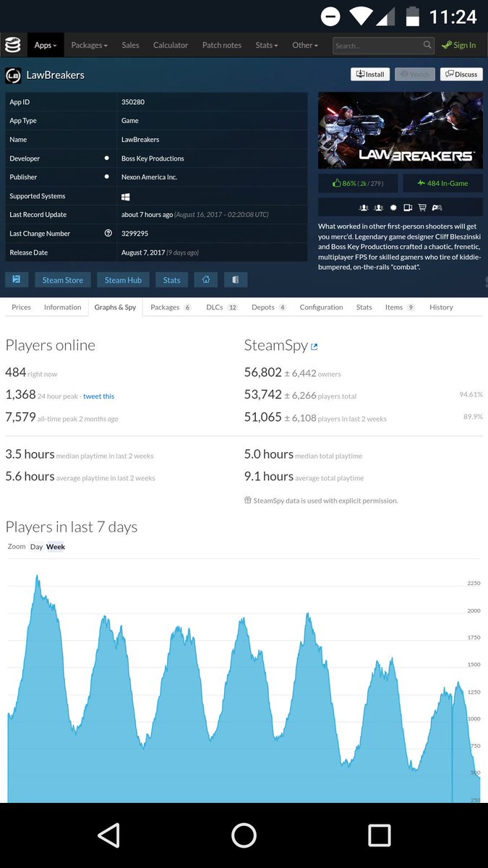Open Patch notes page
This screenshot has width=488, height=868.
pos(222,45)
